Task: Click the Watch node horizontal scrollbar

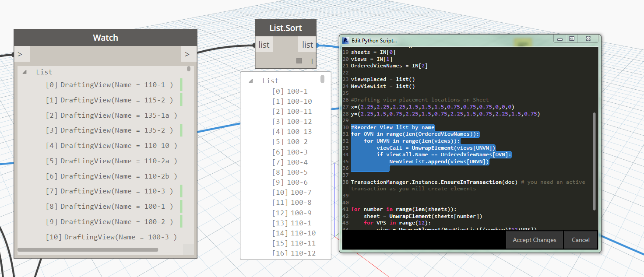Action: (x=88, y=250)
